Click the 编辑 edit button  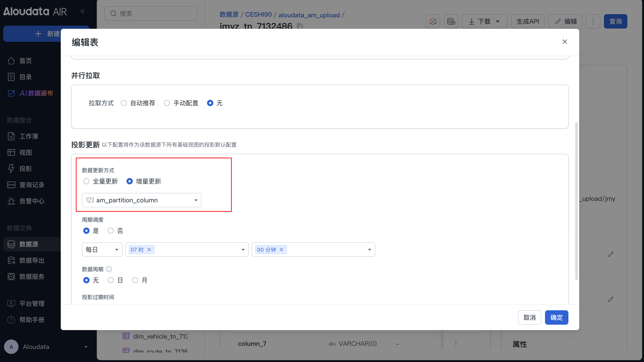tap(565, 22)
